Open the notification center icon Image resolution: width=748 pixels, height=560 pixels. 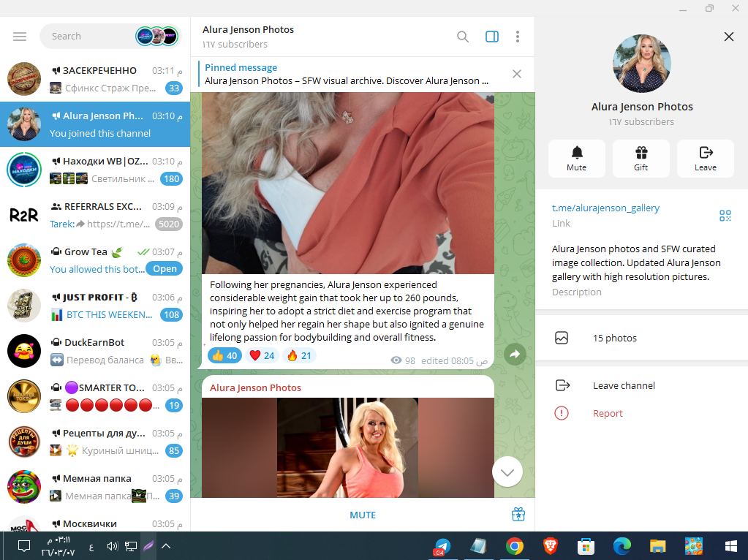pos(24,546)
